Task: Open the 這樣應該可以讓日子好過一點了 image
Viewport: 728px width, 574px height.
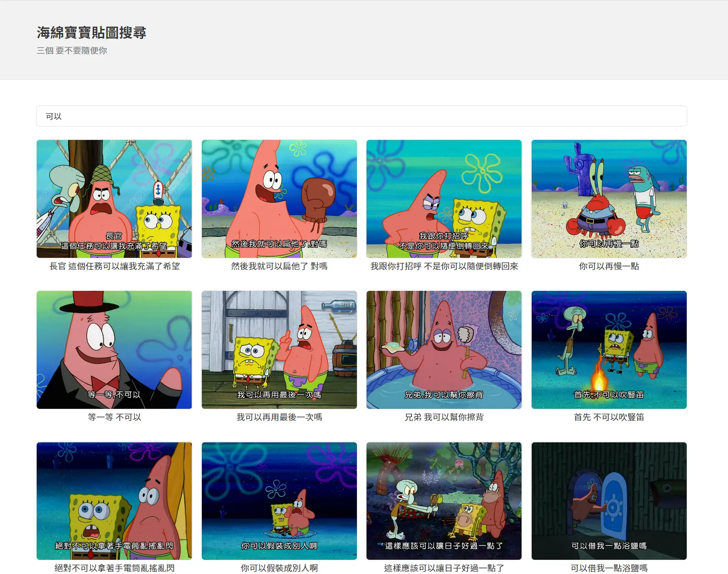Action: tap(444, 501)
